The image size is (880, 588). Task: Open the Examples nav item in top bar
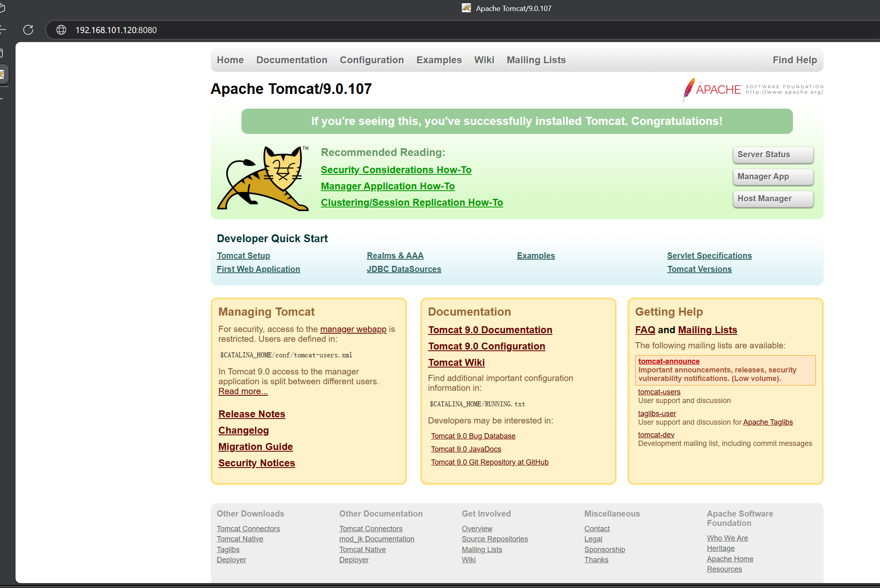tap(439, 60)
